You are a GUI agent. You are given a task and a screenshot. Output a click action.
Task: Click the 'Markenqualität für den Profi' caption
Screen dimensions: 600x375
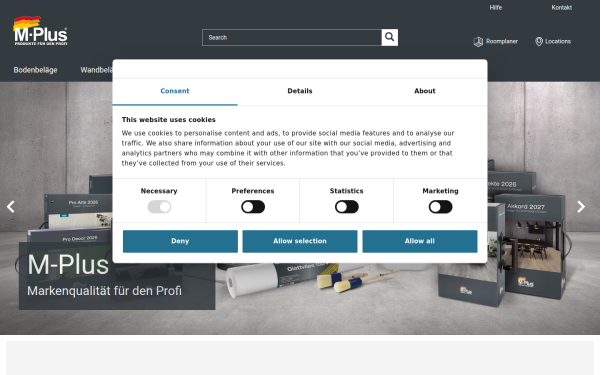[104, 291]
